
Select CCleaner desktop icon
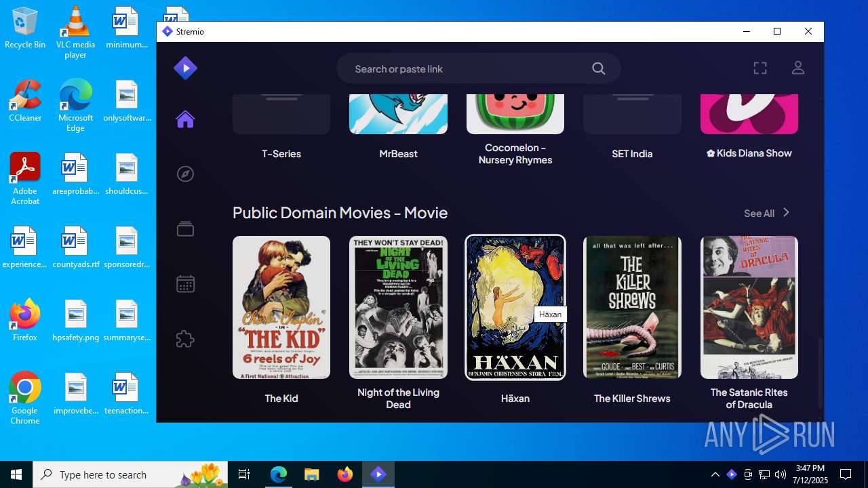tap(25, 102)
